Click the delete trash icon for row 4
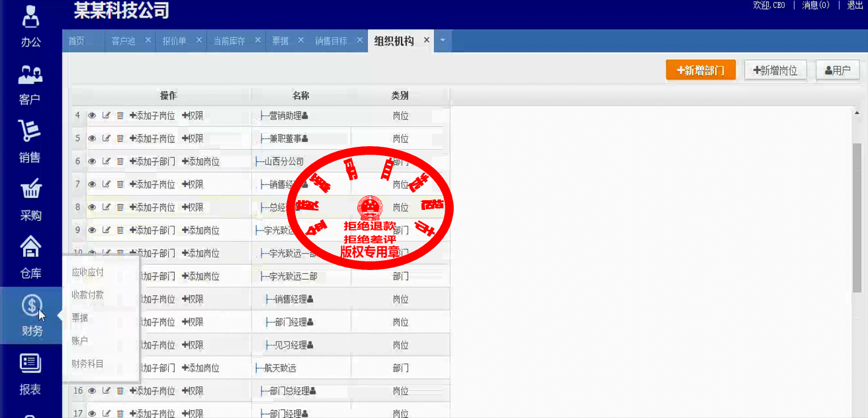Viewport: 868px width, 418px height. (x=120, y=115)
